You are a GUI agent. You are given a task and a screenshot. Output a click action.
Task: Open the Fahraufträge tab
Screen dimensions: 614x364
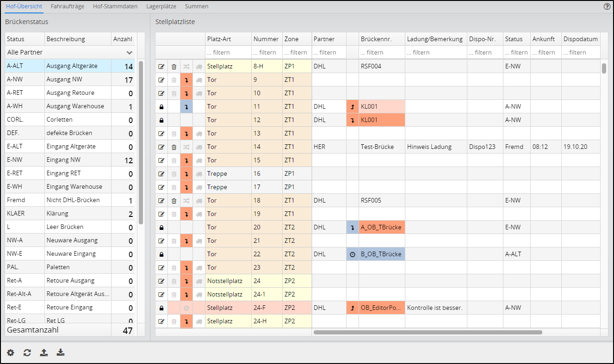[68, 6]
